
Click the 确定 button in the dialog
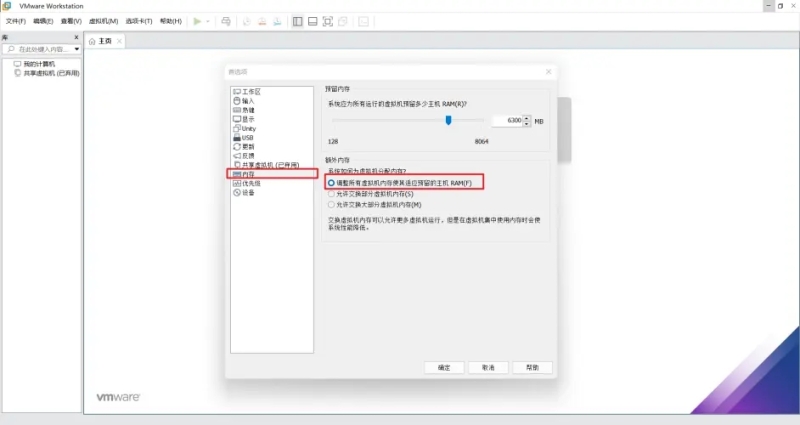(x=444, y=367)
